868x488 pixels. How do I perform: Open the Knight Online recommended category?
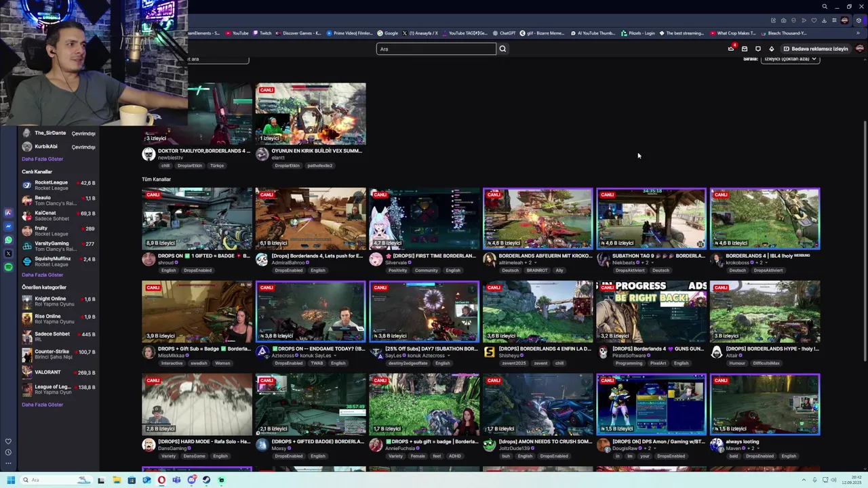tap(59, 302)
